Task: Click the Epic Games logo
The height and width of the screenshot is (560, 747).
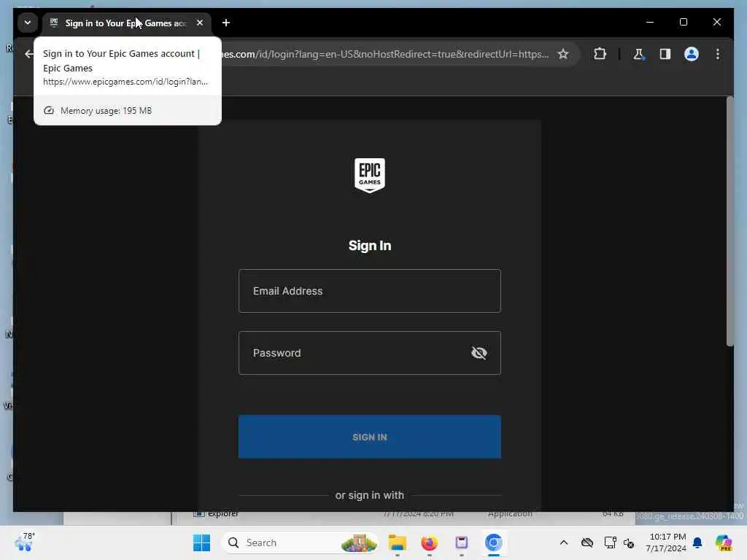Action: coord(370,175)
